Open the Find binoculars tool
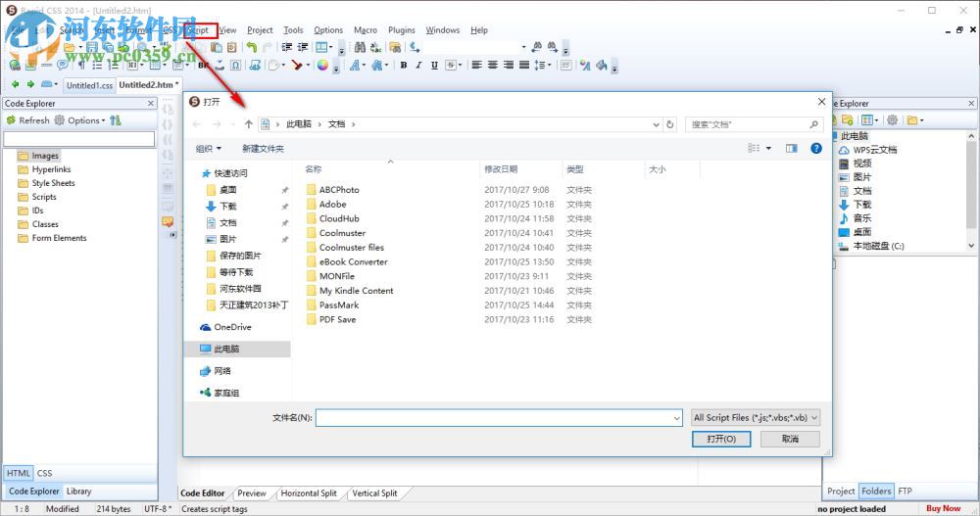This screenshot has width=980, height=516. point(360,47)
